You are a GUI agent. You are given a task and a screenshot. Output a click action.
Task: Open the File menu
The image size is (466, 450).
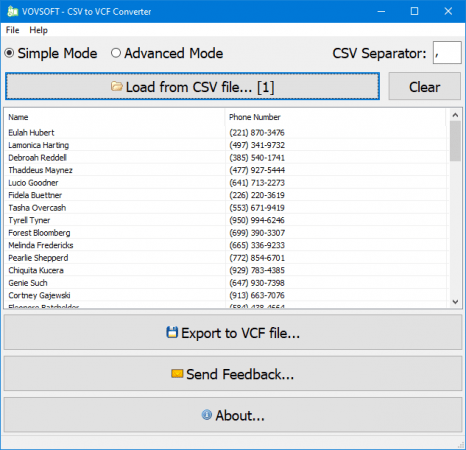point(12,30)
